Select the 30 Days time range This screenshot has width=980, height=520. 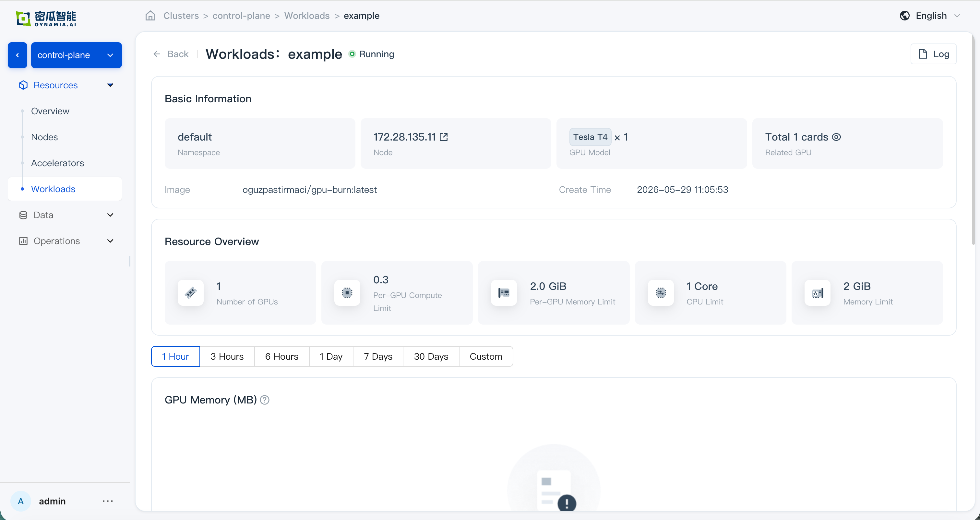click(x=431, y=356)
